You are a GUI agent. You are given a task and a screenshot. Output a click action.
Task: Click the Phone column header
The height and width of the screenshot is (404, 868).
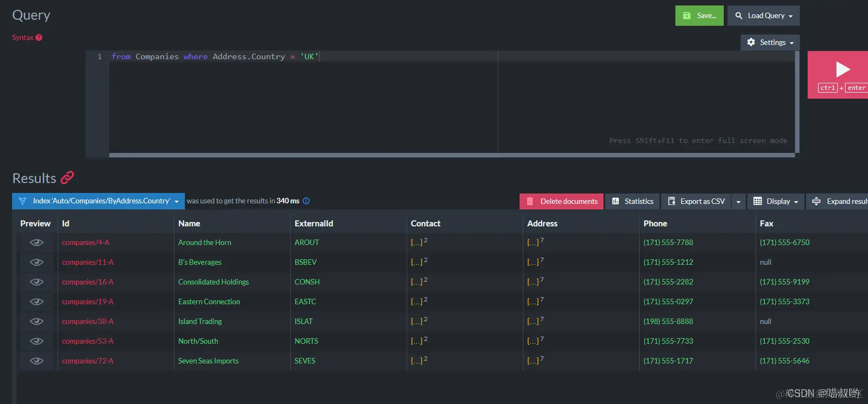click(655, 224)
